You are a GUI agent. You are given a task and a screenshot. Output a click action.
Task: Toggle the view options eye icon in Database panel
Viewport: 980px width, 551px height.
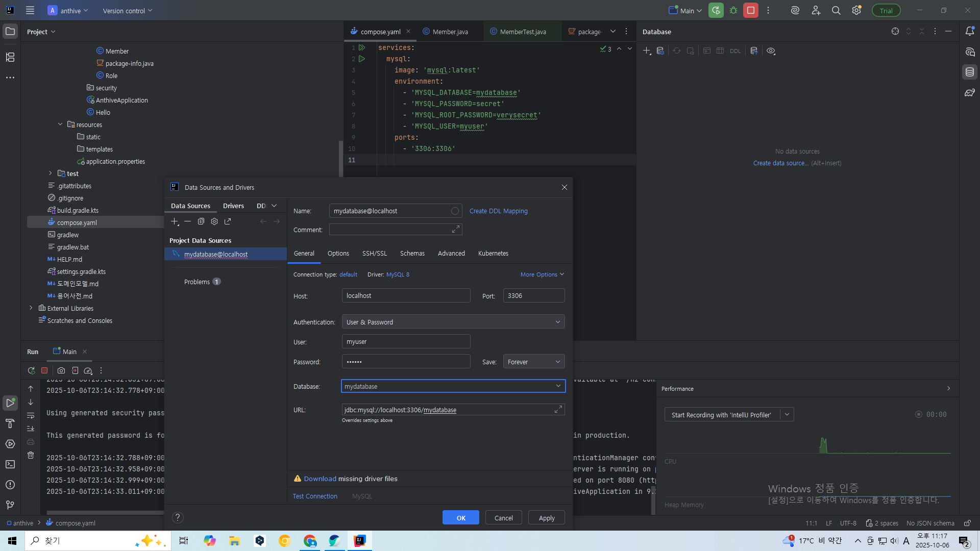pos(771,51)
